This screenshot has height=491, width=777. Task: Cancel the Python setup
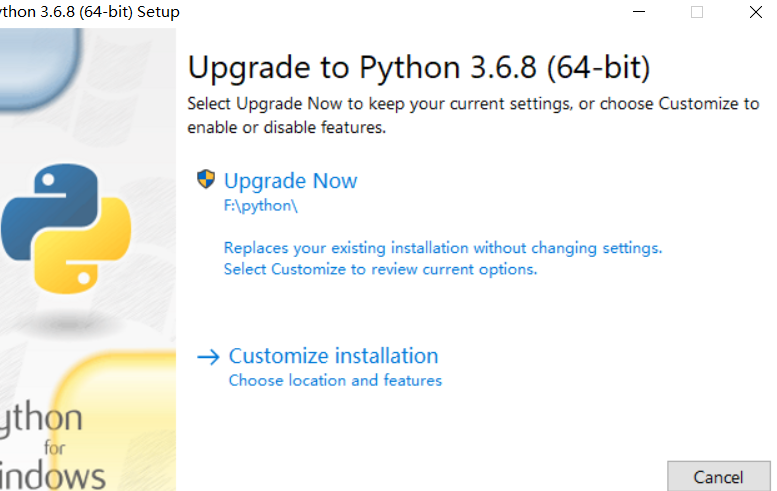pyautogui.click(x=719, y=477)
